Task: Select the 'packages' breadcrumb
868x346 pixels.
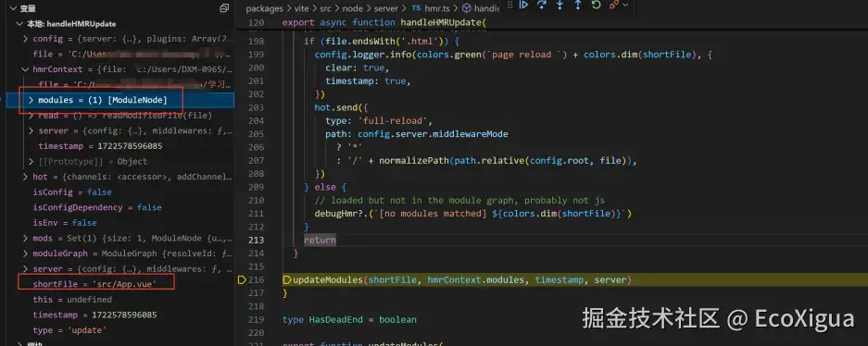Action: [264, 8]
